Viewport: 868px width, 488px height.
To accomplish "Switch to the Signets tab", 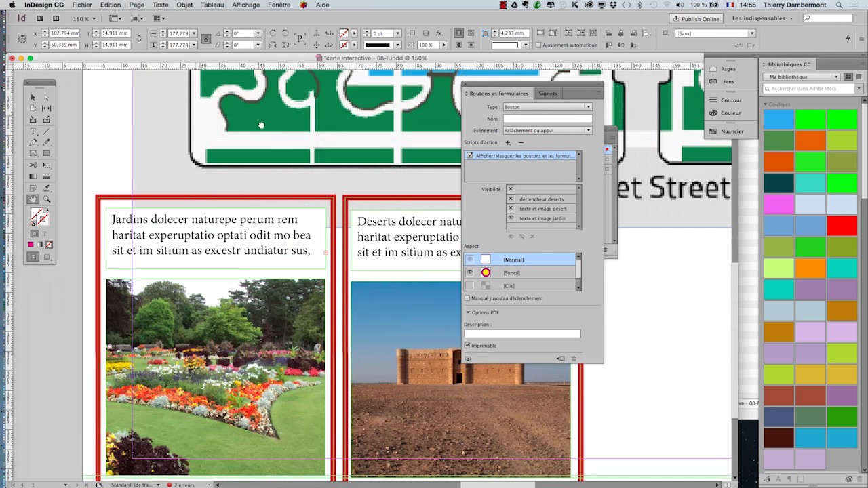I will click(x=547, y=93).
